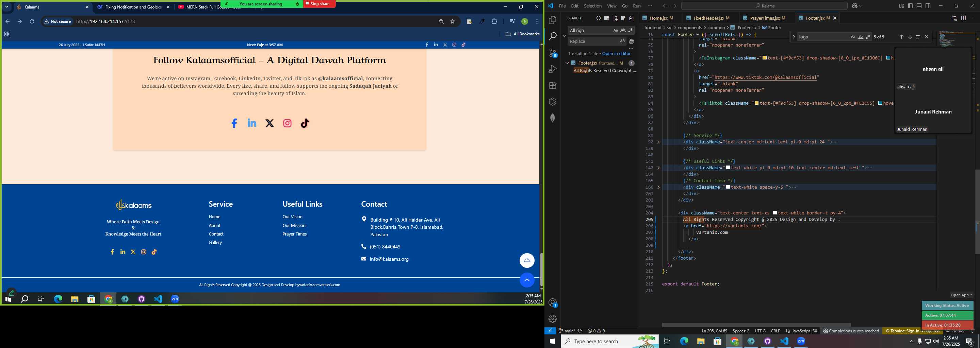The image size is (980, 348).
Task: Bookmark this page with star icon
Action: (453, 22)
